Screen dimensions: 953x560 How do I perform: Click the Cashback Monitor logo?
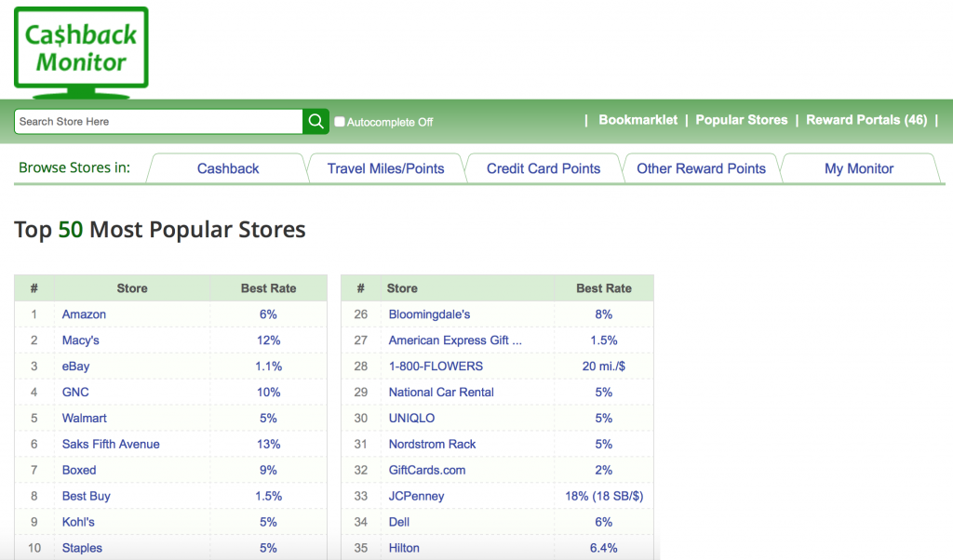pos(81,52)
